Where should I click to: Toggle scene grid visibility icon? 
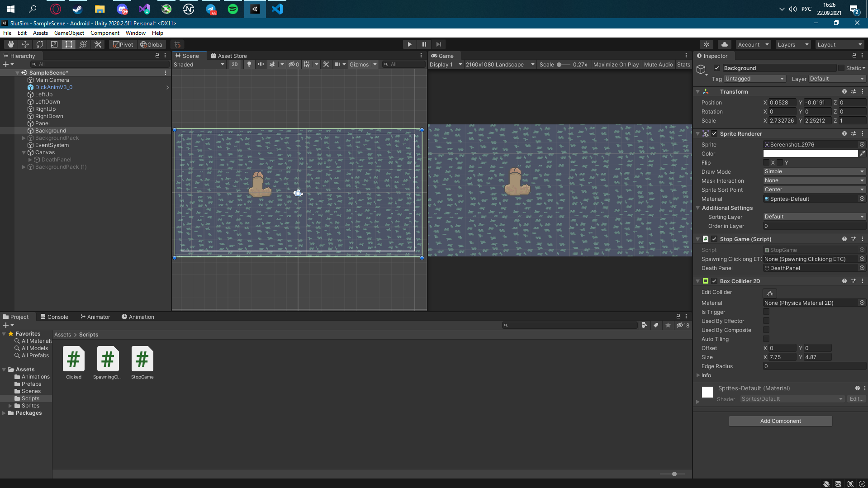307,64
